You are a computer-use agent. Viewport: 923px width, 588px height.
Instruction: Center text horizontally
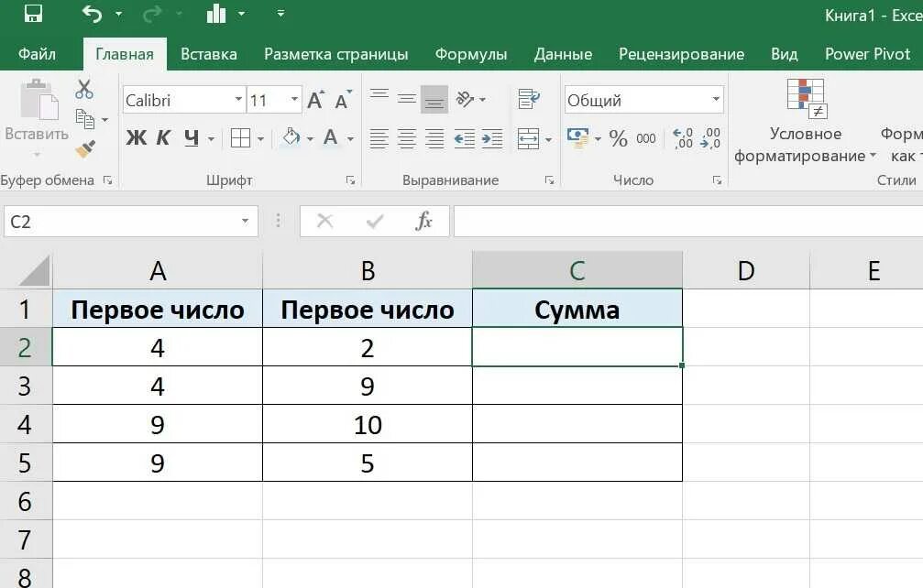(407, 139)
